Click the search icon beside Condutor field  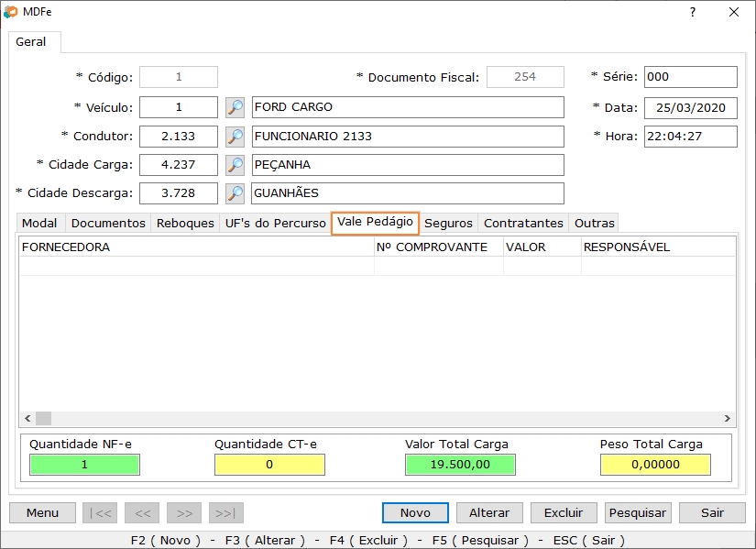point(235,137)
